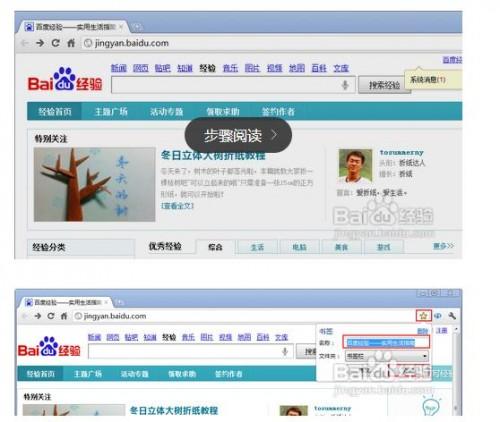The width and height of the screenshot is (500, 422).
Task: Open the origami tree article thumbnail in top window
Action: click(x=94, y=184)
